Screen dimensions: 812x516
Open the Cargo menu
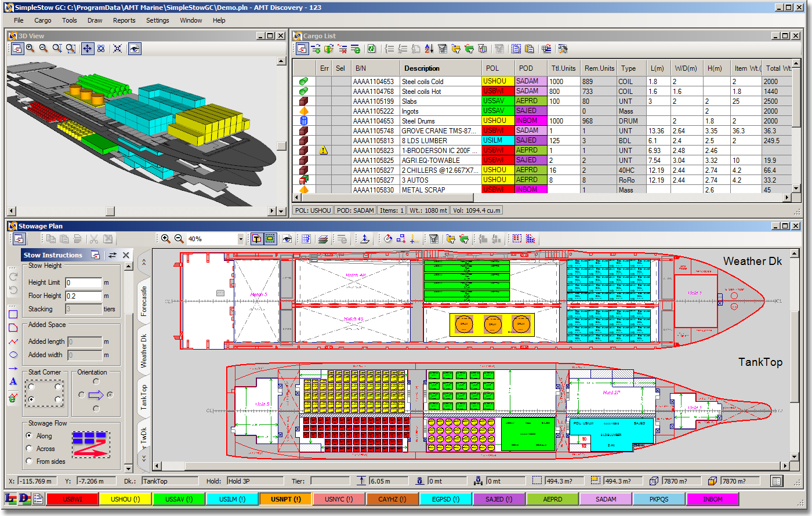point(43,20)
